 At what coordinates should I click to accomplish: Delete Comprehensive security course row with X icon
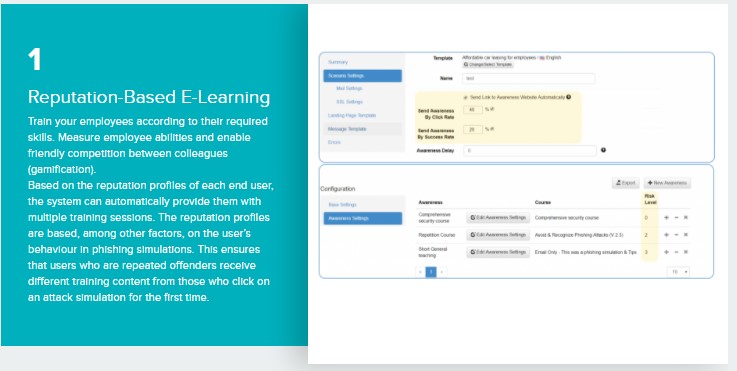[x=685, y=218]
